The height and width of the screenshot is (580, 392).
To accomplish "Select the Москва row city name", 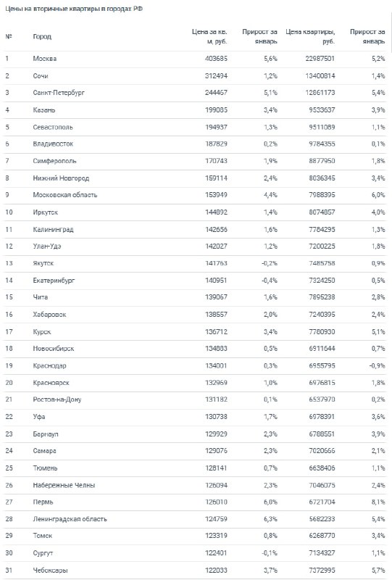I will [45, 59].
